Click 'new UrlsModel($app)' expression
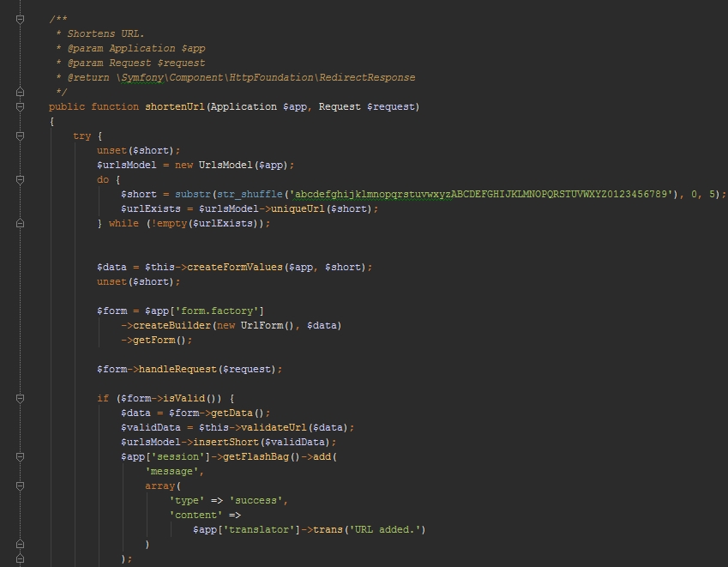The image size is (728, 567). click(232, 166)
